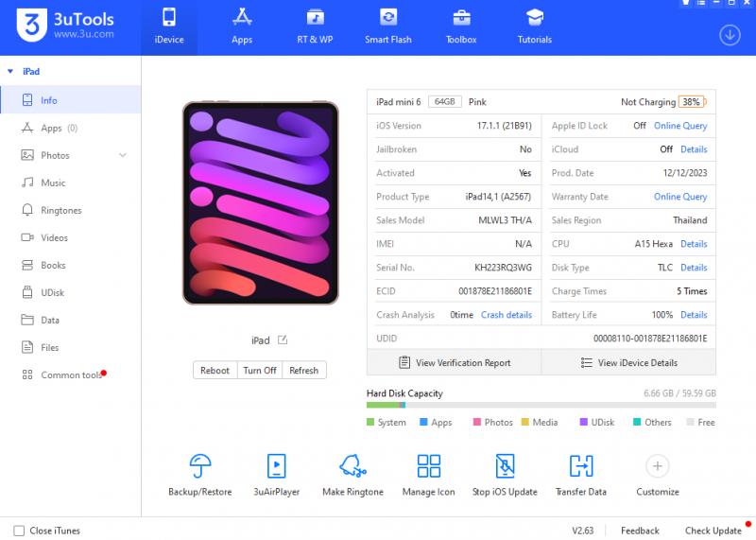This screenshot has width=756, height=540.
Task: Switch to RT & WP tab
Action: click(x=315, y=27)
